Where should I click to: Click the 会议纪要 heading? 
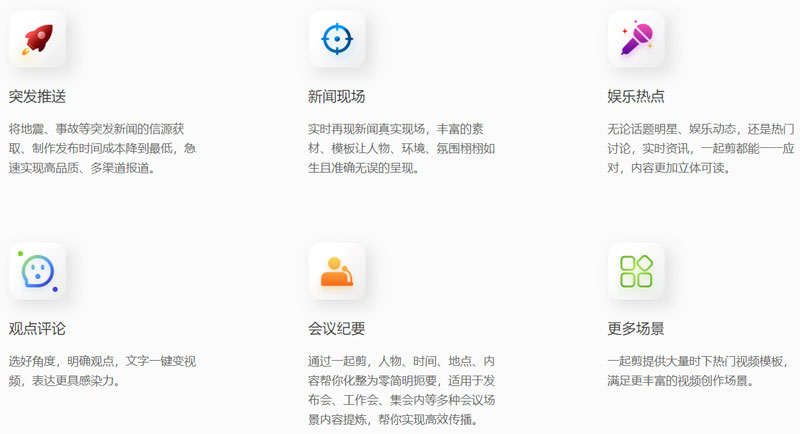[x=337, y=328]
